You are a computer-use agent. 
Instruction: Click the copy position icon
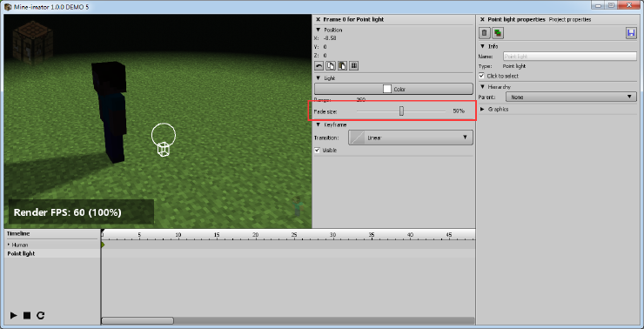(x=331, y=66)
